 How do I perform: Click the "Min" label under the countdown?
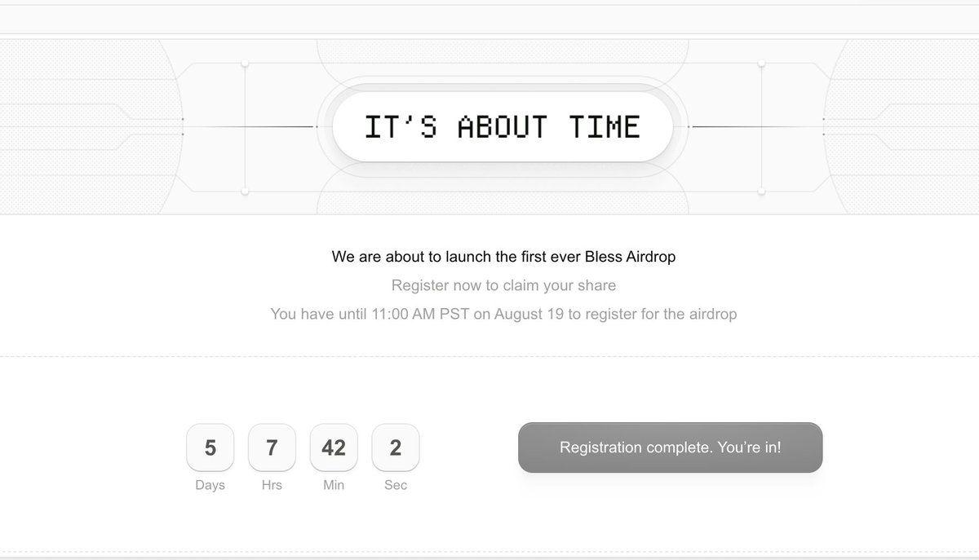[334, 485]
